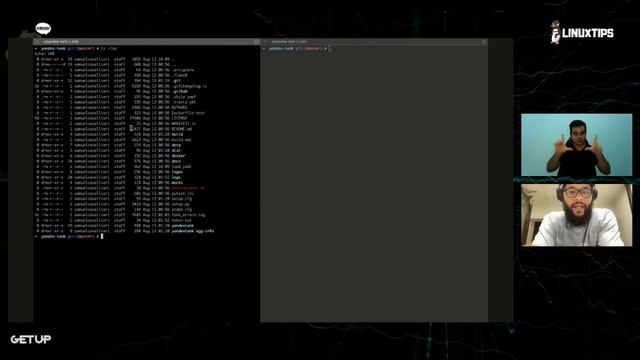Click the 'docs' directory row
The width and height of the screenshot is (640, 360).
point(109,161)
